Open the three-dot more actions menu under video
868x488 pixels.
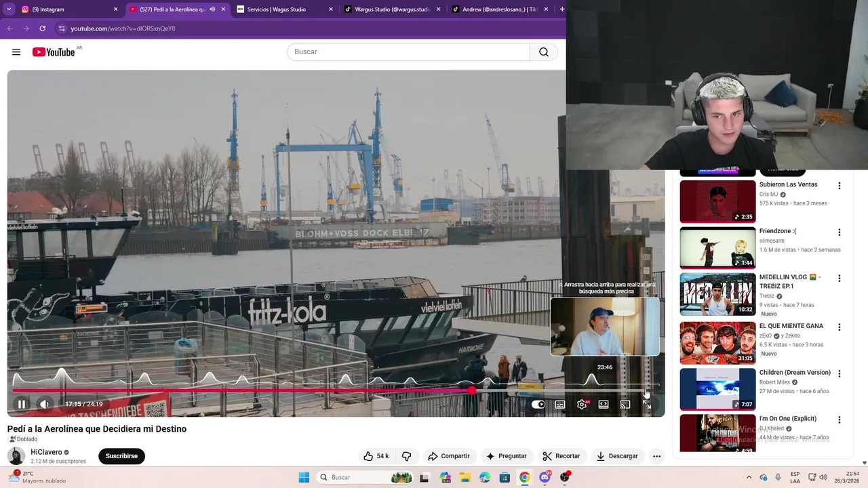(656, 456)
